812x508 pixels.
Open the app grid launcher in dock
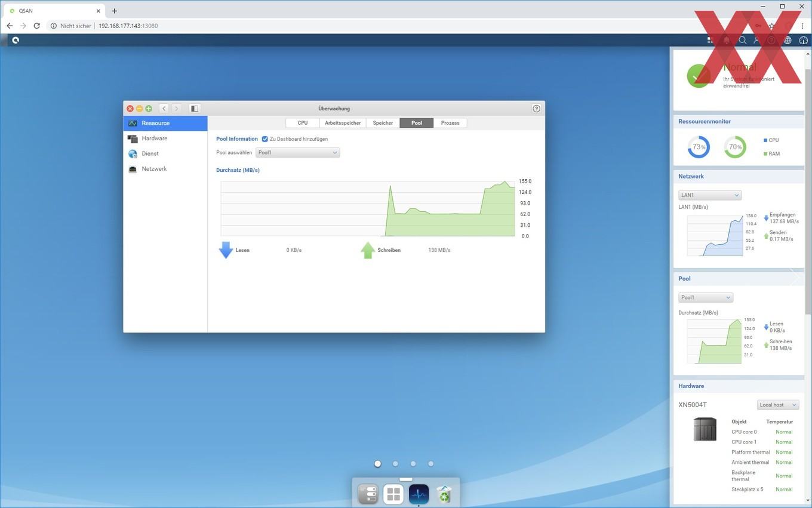(393, 494)
